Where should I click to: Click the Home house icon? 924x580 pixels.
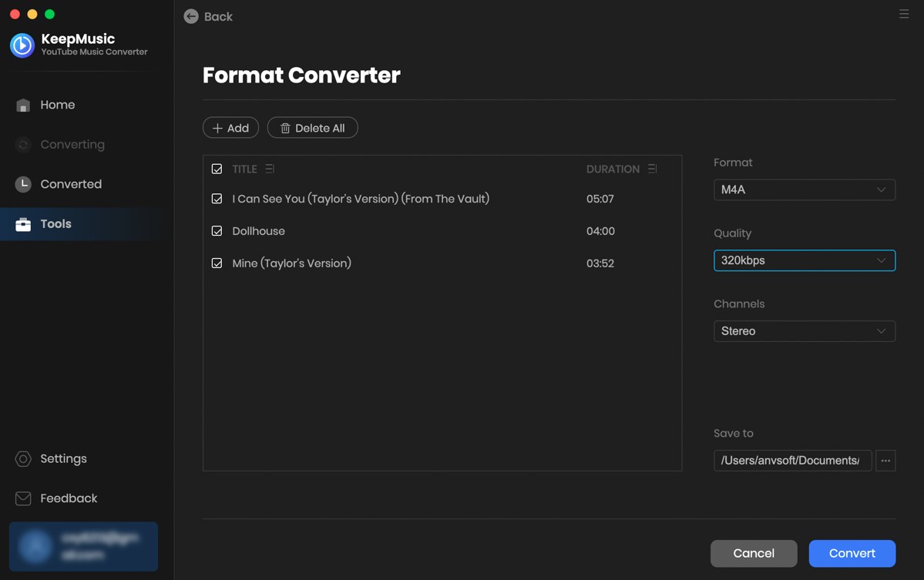23,105
